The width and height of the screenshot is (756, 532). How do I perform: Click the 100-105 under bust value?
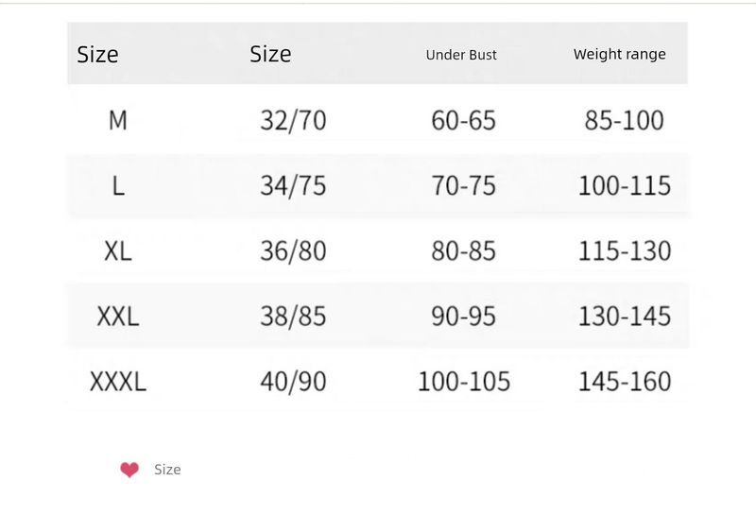pyautogui.click(x=463, y=382)
